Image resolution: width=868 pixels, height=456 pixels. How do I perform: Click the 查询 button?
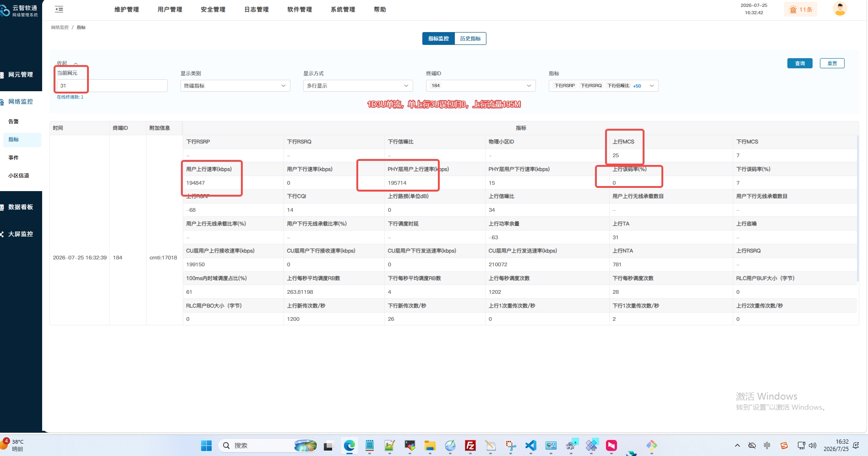click(x=800, y=63)
